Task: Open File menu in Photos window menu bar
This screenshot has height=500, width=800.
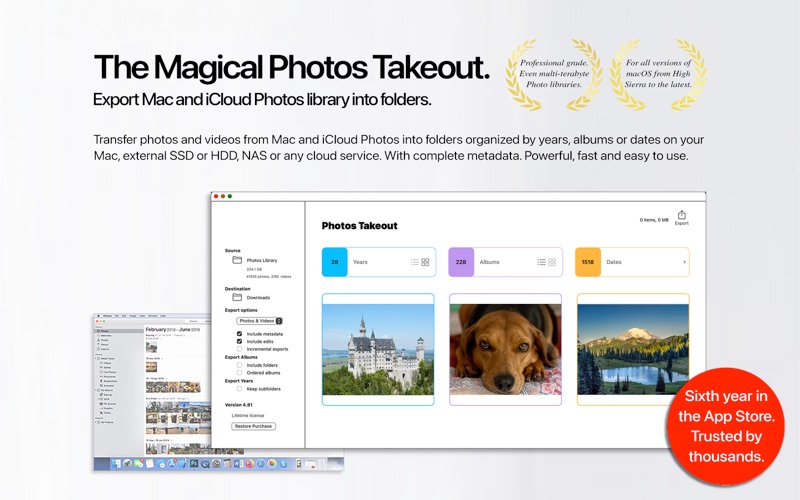Action: [x=116, y=316]
